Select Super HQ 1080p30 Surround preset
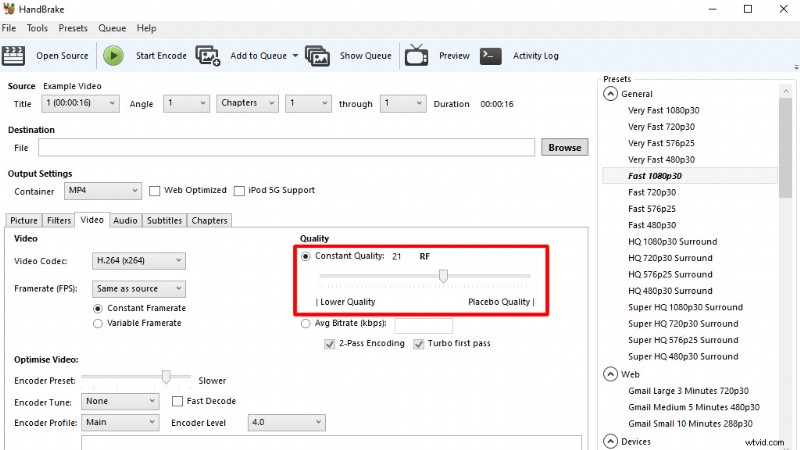 [685, 307]
